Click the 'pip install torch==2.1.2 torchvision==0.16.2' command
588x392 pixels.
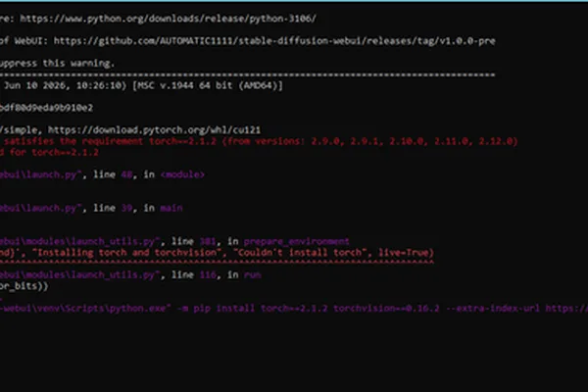pos(317,309)
